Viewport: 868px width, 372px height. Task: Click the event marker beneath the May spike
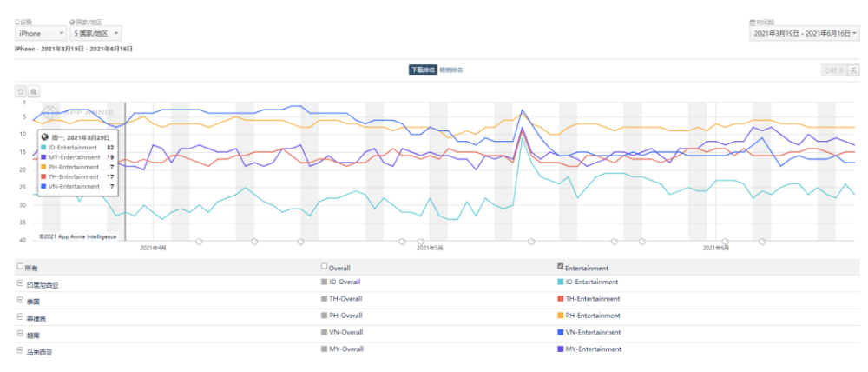(x=531, y=241)
